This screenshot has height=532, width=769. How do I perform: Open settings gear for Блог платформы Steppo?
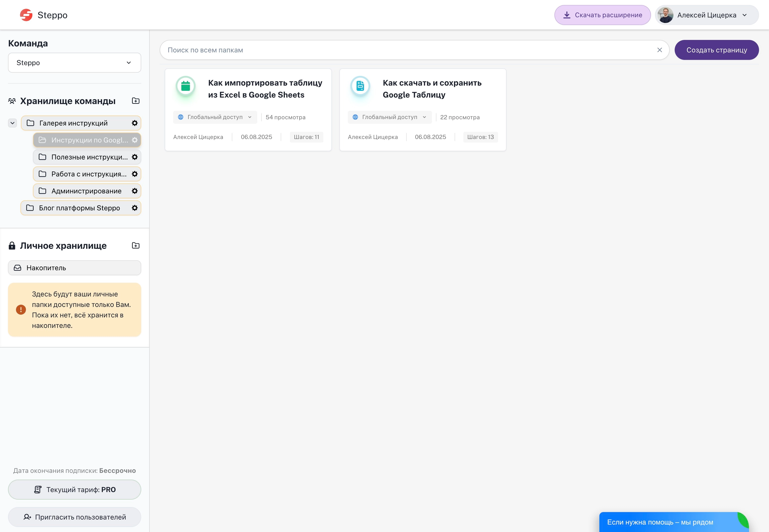point(135,208)
